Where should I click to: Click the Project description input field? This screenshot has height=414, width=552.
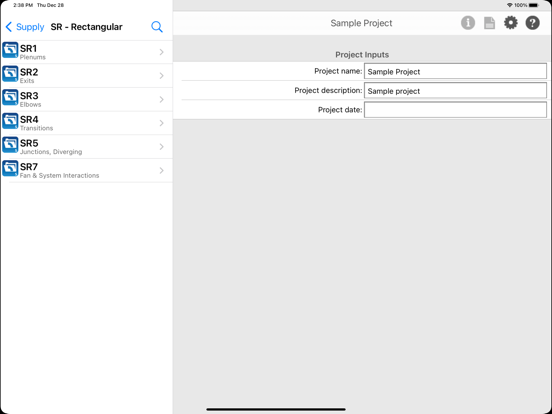click(455, 91)
